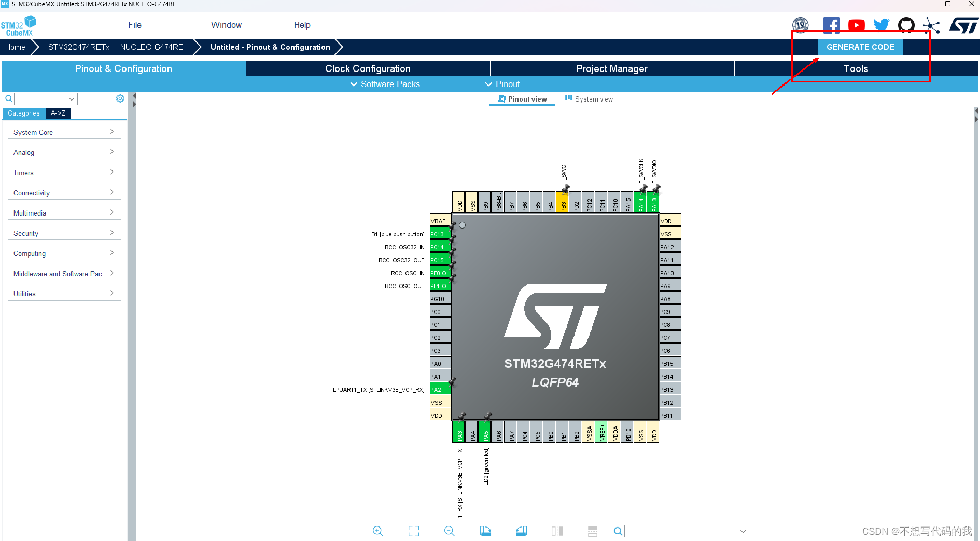Open the peripheral search combo box
This screenshot has width=980, height=541.
pos(46,99)
